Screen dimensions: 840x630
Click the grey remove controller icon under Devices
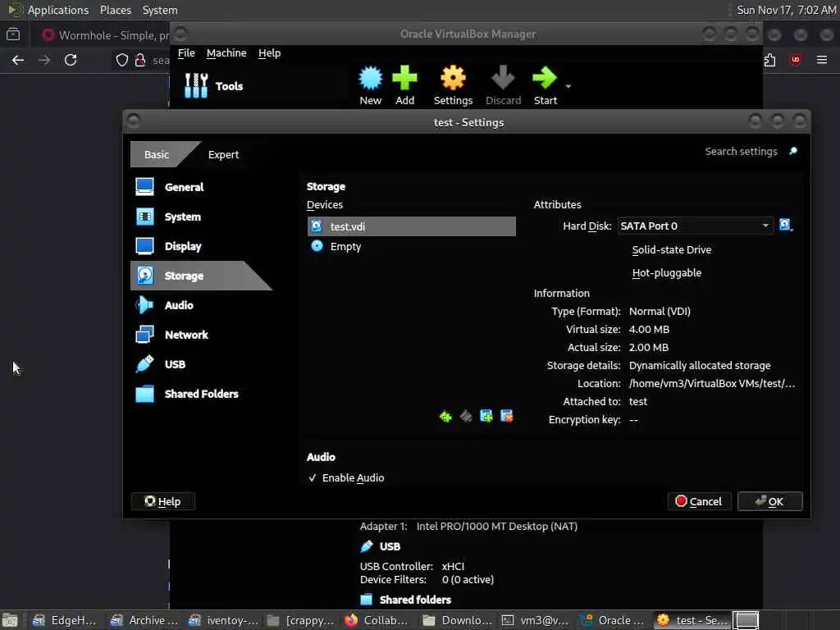click(466, 416)
